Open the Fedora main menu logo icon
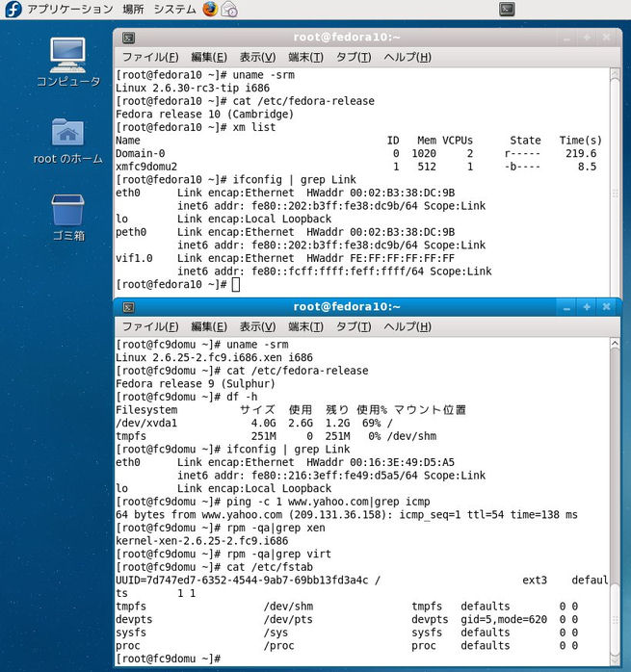The width and height of the screenshot is (631, 672). click(x=13, y=9)
